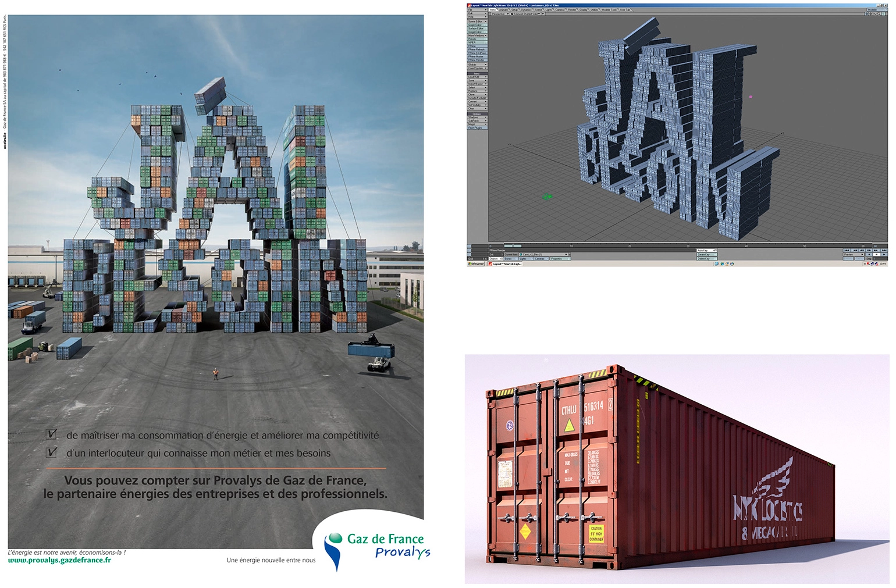The width and height of the screenshot is (896, 588).
Task: Open the Import/Export dropdown
Action: (x=477, y=84)
